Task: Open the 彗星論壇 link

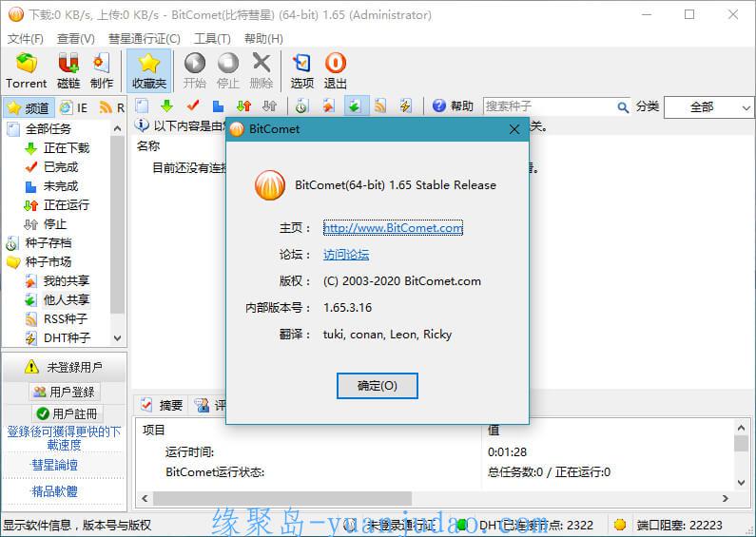Action: 54,465
